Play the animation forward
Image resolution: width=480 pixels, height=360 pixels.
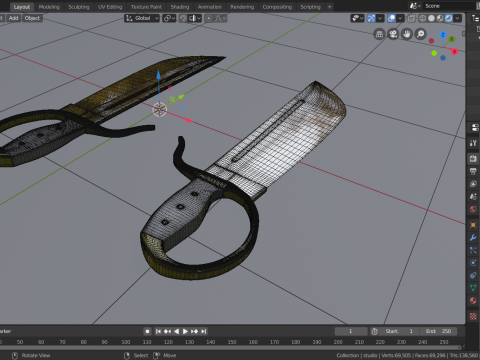click(185, 331)
